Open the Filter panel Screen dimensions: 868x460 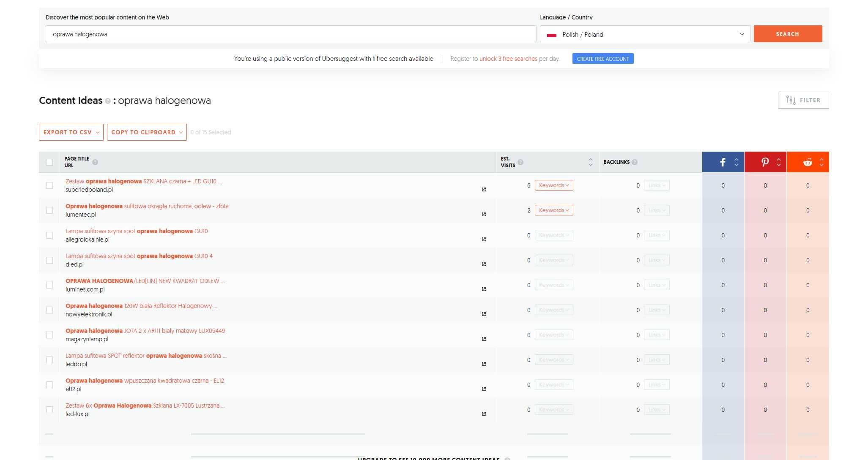803,100
